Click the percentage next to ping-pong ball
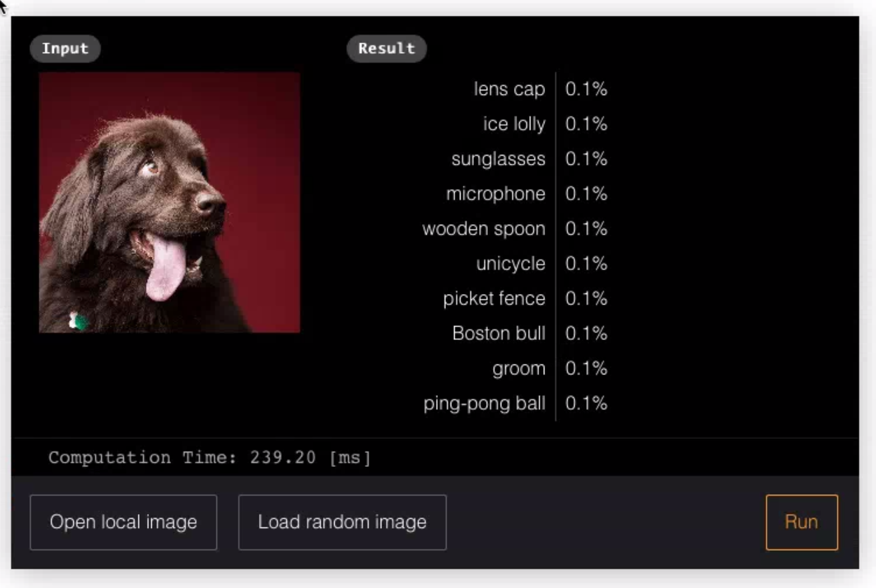 point(586,404)
